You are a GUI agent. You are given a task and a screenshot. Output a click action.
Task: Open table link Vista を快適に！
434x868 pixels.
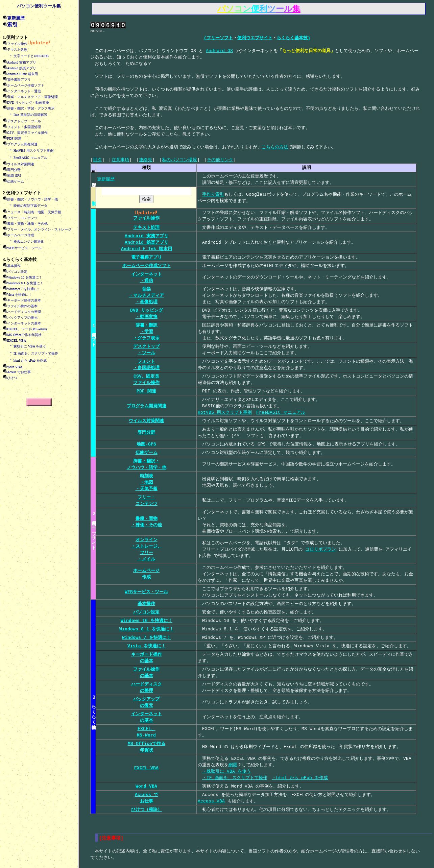[x=146, y=646]
